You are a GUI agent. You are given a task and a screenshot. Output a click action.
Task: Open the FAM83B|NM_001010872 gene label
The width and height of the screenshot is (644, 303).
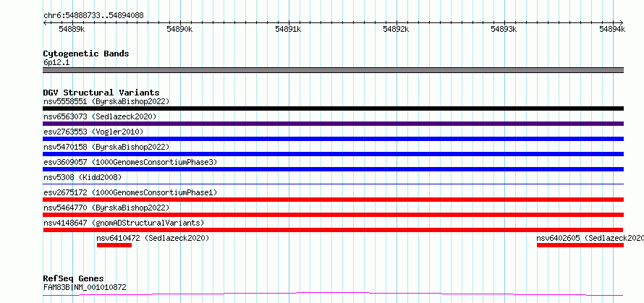pyautogui.click(x=85, y=287)
